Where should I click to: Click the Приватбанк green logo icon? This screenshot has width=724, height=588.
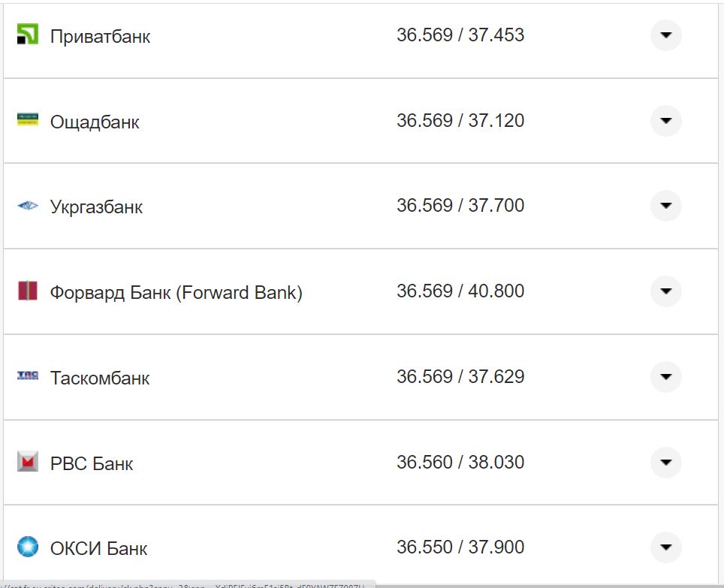click(x=27, y=35)
